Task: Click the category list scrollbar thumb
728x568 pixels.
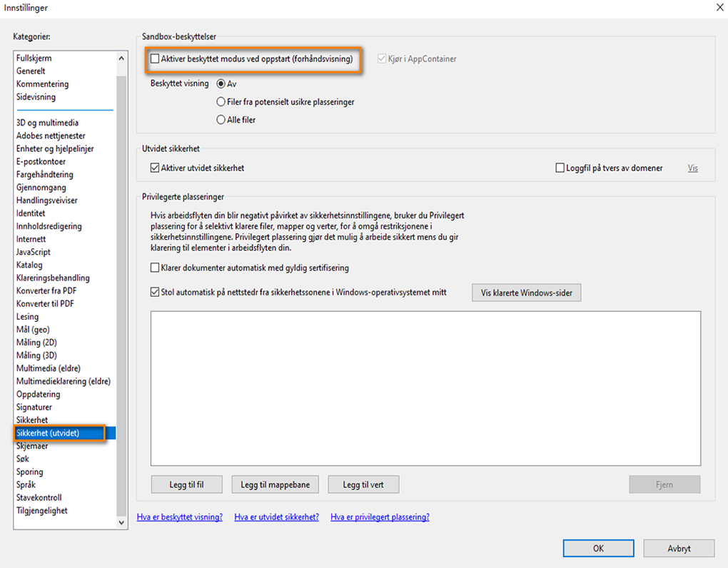Action: tap(121, 295)
